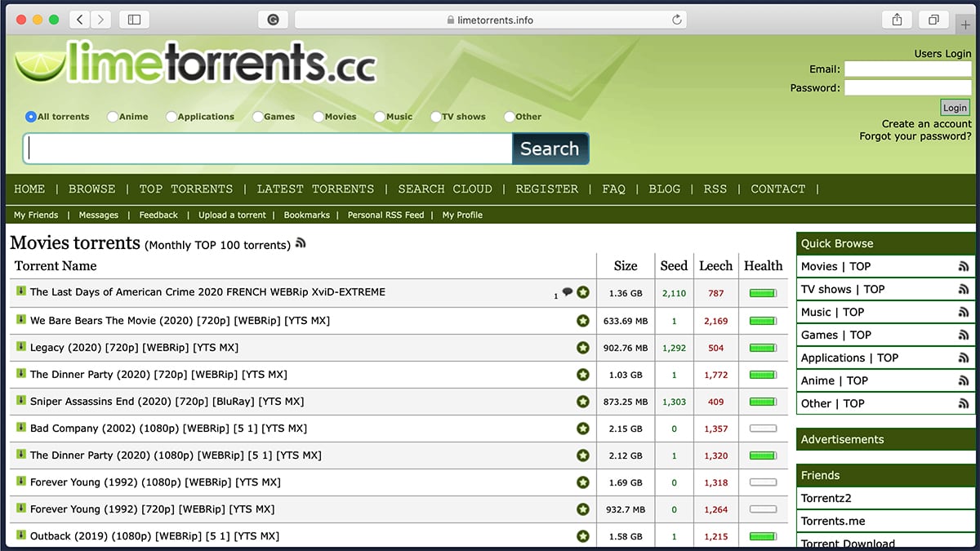
Task: Click the Seed column header
Action: pos(674,265)
